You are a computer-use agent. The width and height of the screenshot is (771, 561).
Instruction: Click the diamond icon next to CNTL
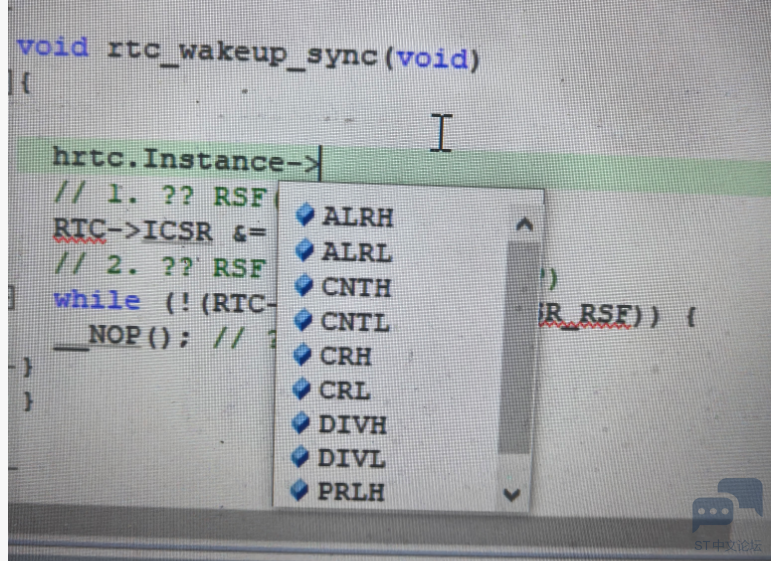tap(305, 321)
